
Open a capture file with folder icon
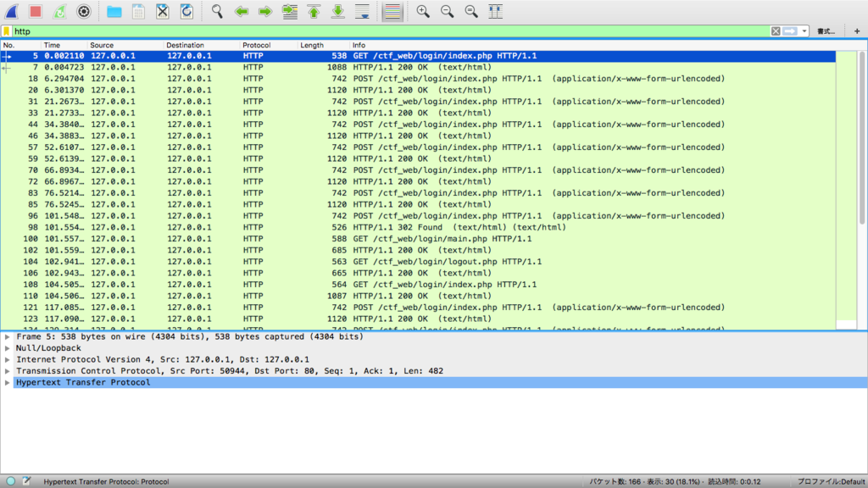click(114, 11)
